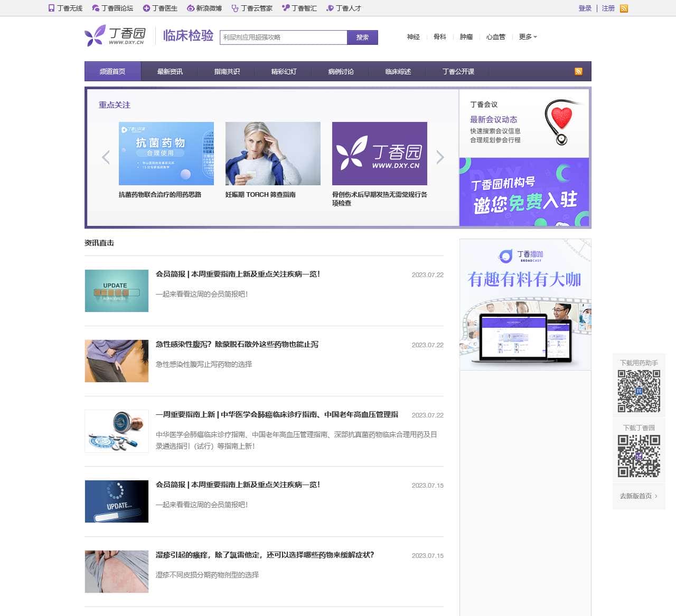Click the 湿疹不同皮损分期药物剂型的选择 summary text
Viewport: 676px width, 616px height.
click(x=207, y=575)
